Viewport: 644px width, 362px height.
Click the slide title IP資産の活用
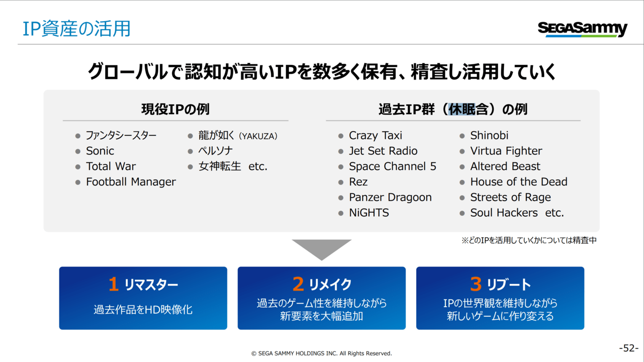76,29
